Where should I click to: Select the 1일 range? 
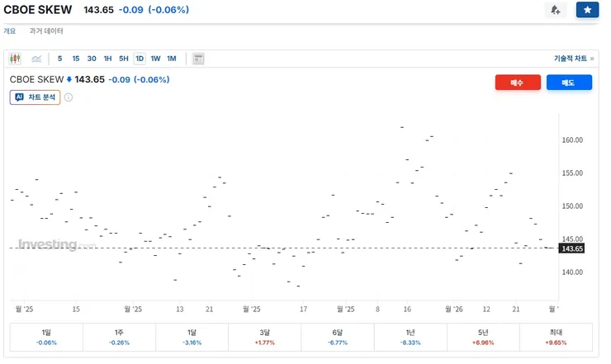click(46, 337)
